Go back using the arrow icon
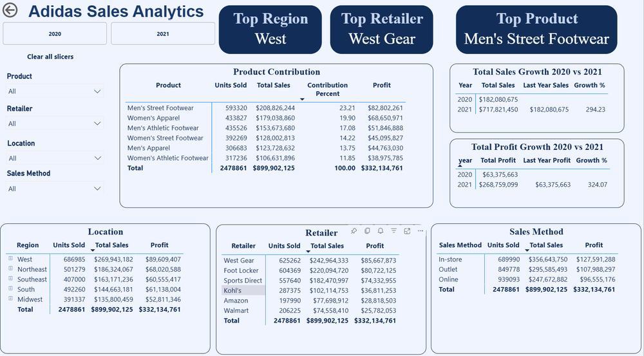 pyautogui.click(x=10, y=10)
